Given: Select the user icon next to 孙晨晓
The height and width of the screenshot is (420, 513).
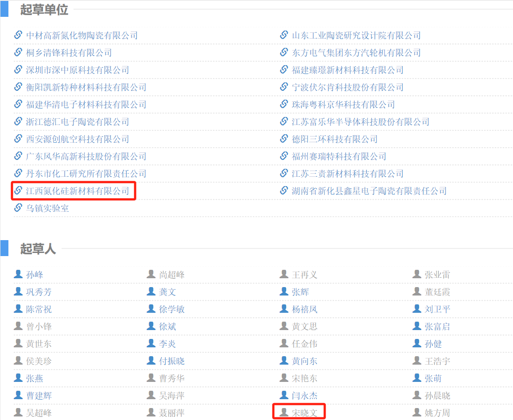Looking at the screenshot, I should point(417,396).
